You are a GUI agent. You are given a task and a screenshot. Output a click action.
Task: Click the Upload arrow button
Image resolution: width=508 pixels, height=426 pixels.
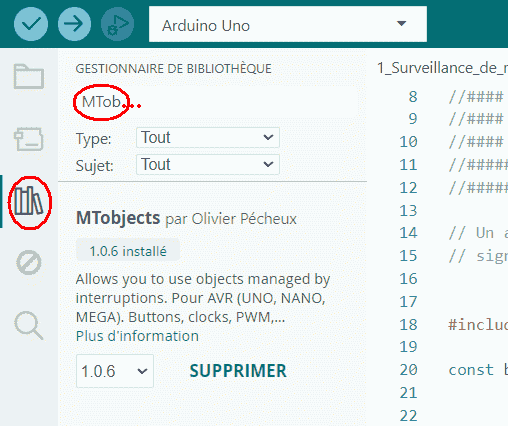[74, 24]
